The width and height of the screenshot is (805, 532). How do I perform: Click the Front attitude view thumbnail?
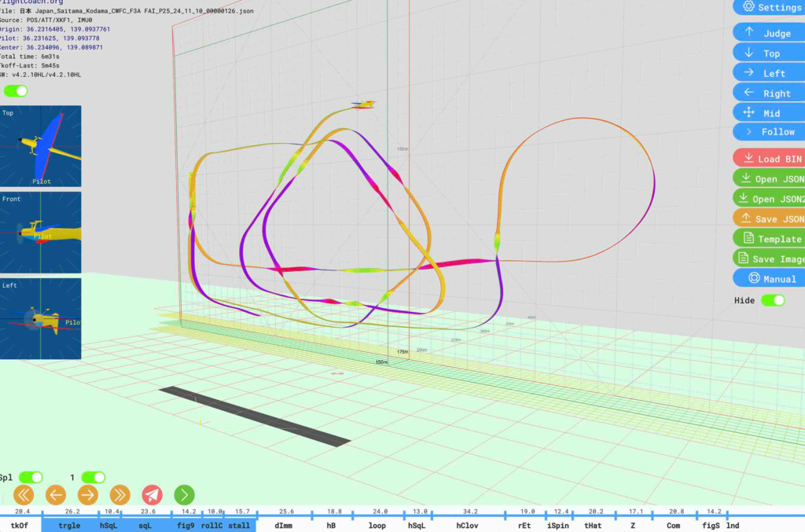[41, 233]
